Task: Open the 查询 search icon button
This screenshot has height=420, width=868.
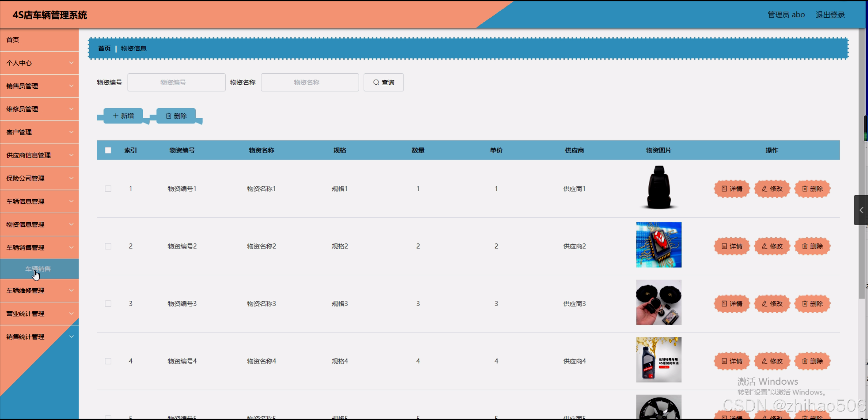Action: 383,82
